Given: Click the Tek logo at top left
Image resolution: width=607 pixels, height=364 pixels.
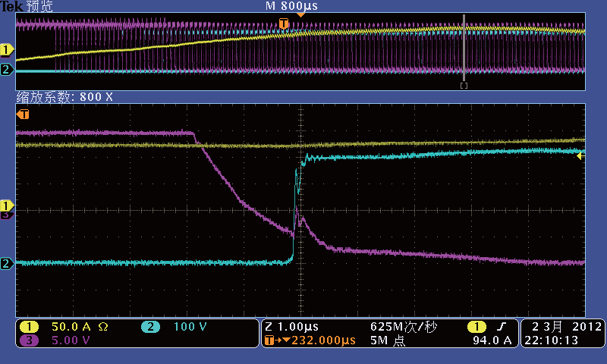Looking at the screenshot, I should [11, 6].
